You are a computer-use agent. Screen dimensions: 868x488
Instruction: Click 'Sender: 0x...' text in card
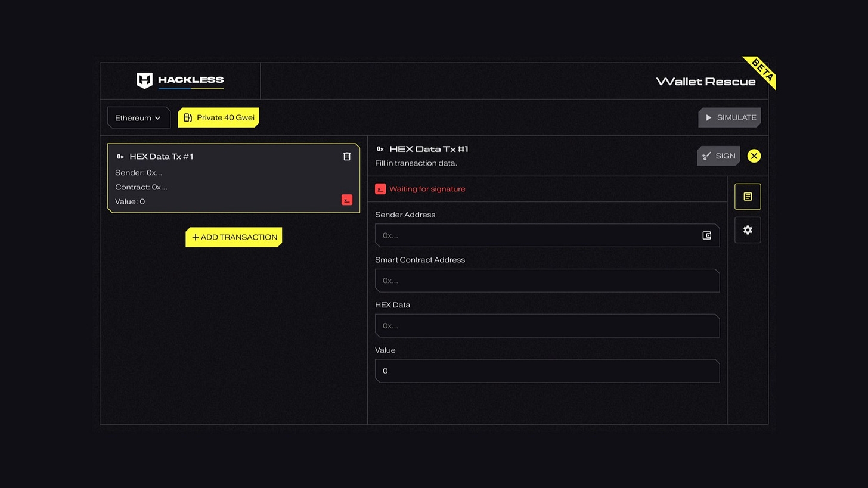coord(138,173)
